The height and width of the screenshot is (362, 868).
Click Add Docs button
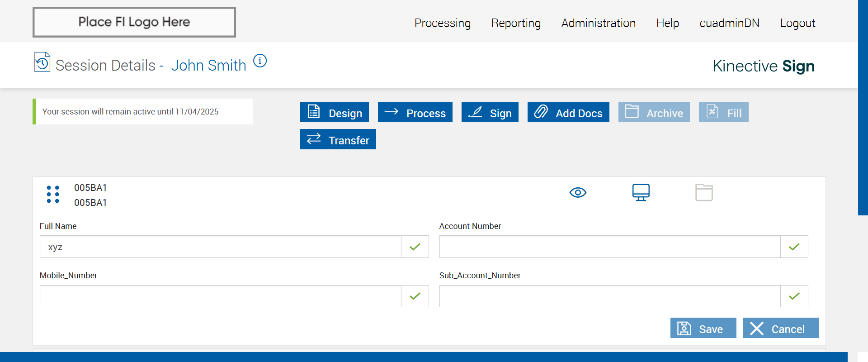click(568, 112)
